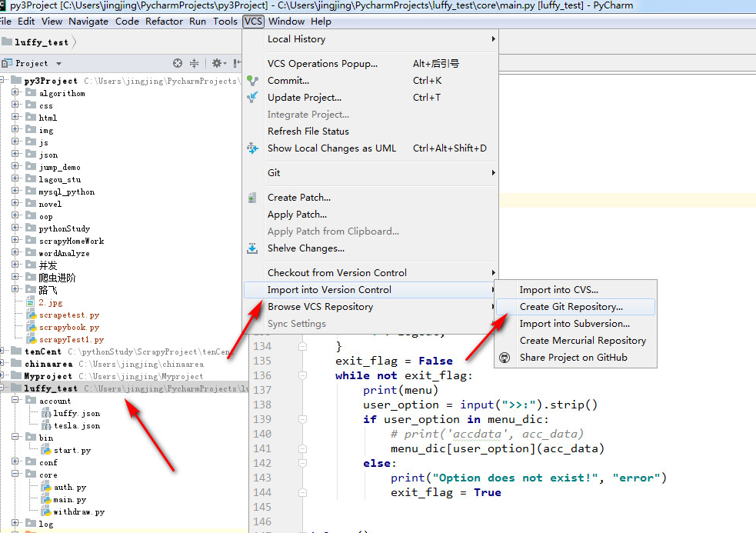This screenshot has width=756, height=533.
Task: Click the tesla.json file icon
Action: (46, 426)
